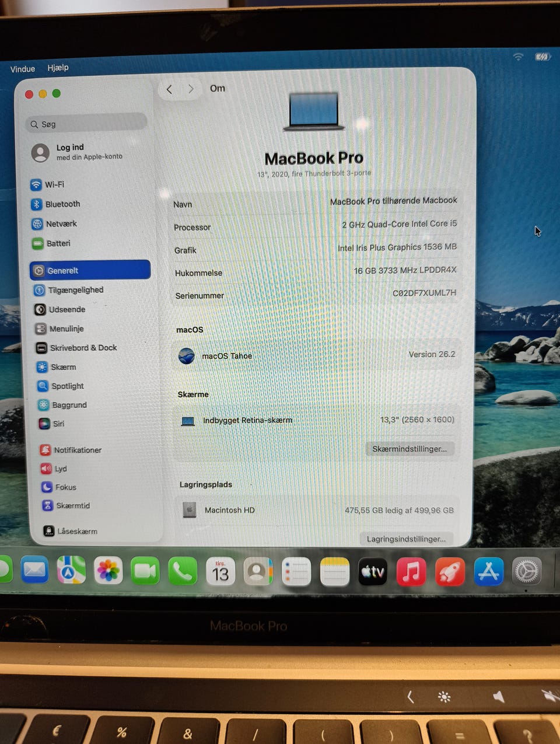Go forward with the right chevron

(191, 89)
